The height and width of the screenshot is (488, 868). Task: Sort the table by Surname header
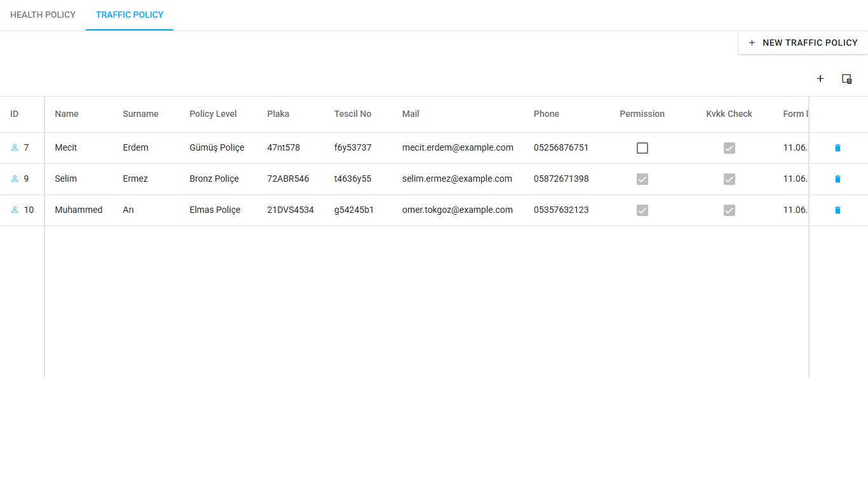[140, 114]
